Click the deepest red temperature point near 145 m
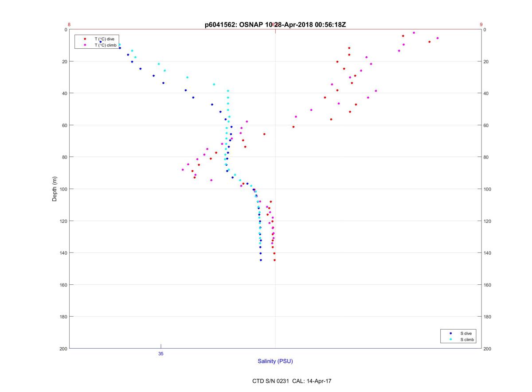Viewport: 532px width, 392px height. click(274, 260)
